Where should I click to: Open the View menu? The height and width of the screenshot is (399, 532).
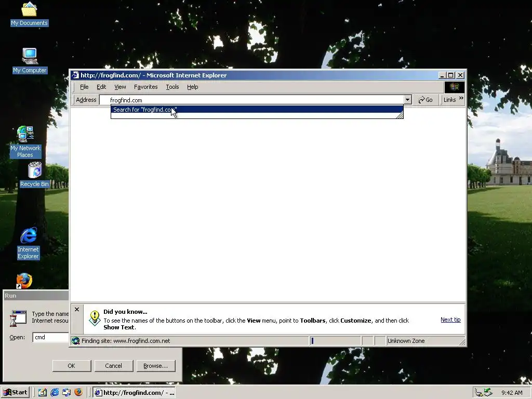coord(120,87)
